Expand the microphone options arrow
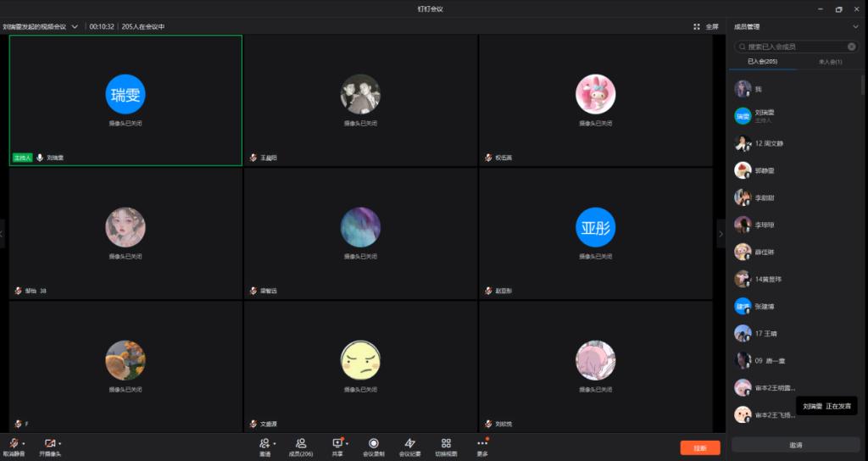 [23, 443]
